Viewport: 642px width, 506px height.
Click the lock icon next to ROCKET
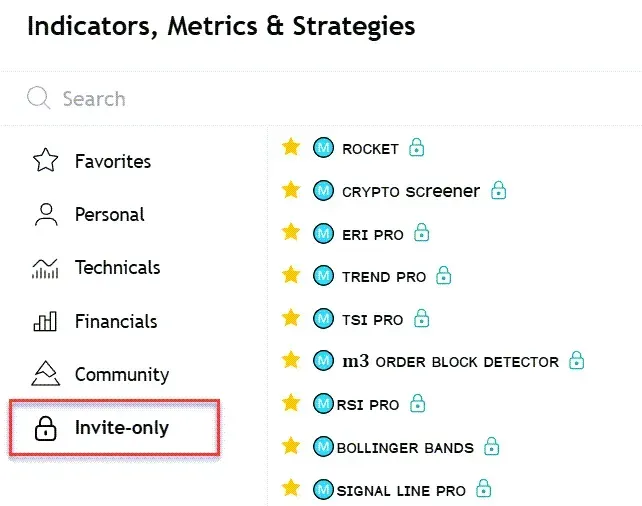coord(417,148)
